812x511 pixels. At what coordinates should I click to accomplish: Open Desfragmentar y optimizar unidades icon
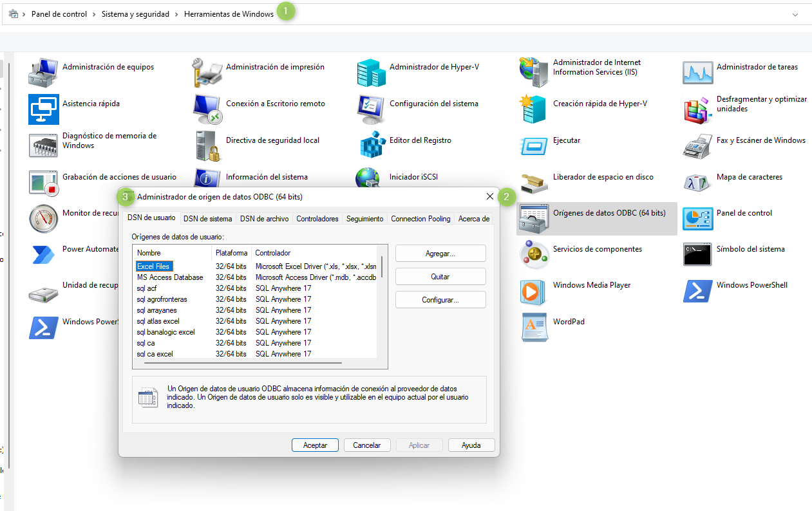(698, 109)
